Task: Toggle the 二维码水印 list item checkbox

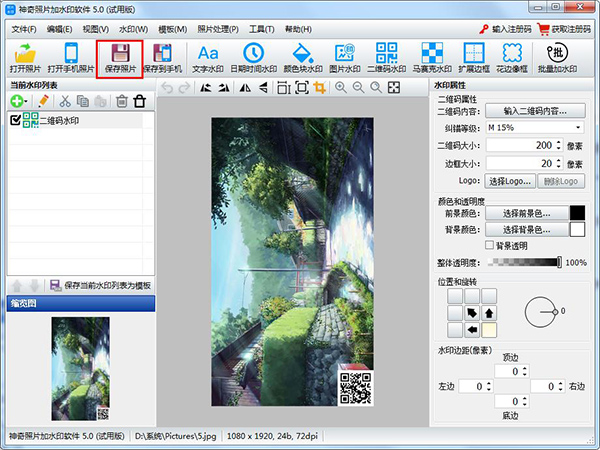Action: tap(14, 120)
